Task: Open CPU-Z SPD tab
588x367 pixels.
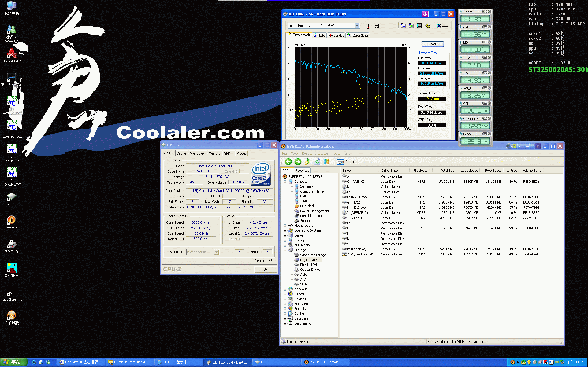Action: [x=227, y=153]
